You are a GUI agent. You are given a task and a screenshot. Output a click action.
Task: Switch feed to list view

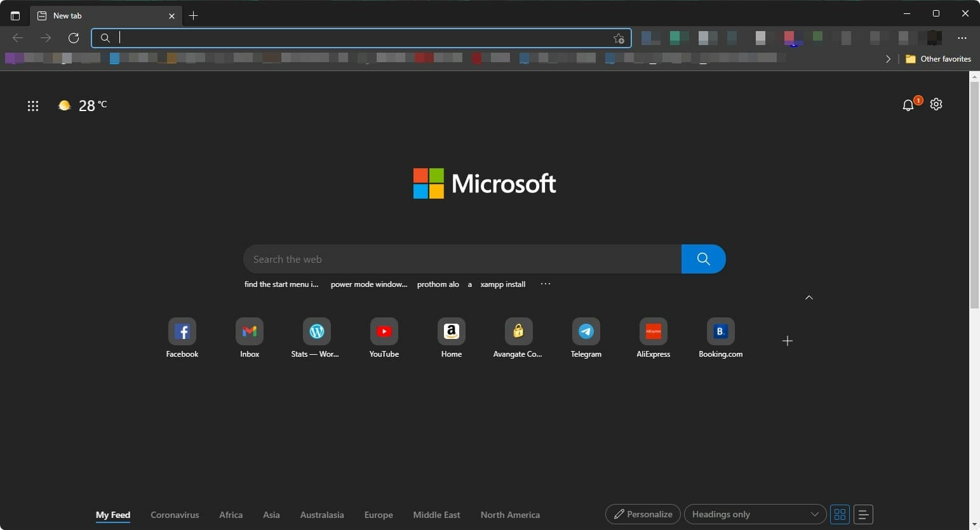863,514
